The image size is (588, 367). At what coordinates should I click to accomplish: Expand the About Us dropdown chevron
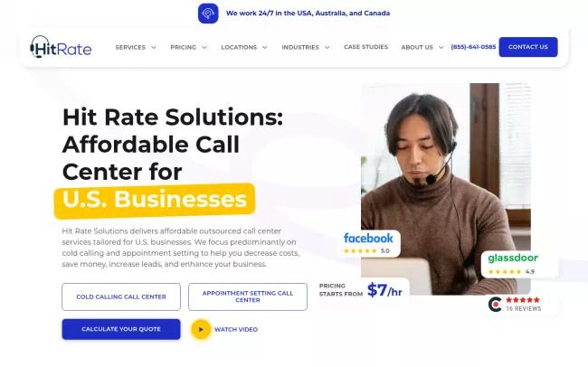tap(441, 47)
